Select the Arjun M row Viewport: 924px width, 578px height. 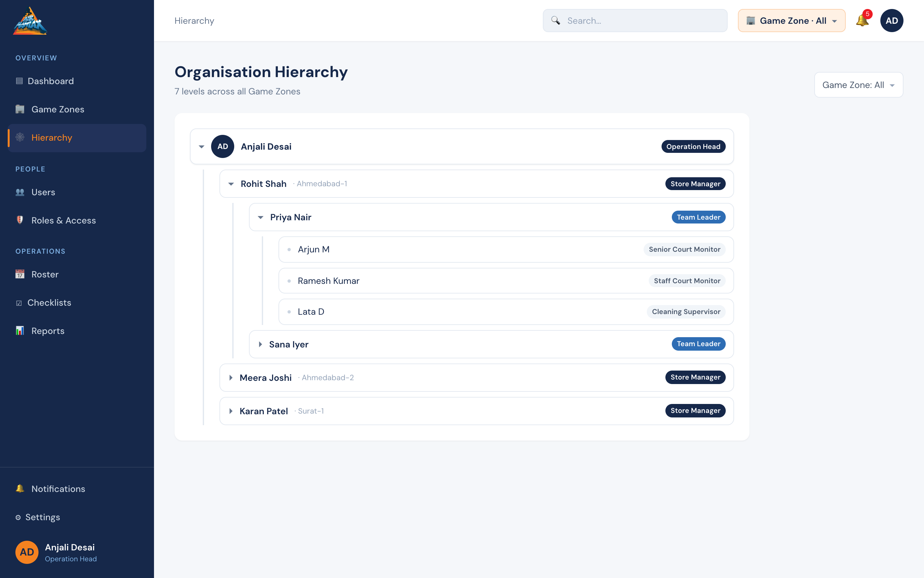point(506,250)
